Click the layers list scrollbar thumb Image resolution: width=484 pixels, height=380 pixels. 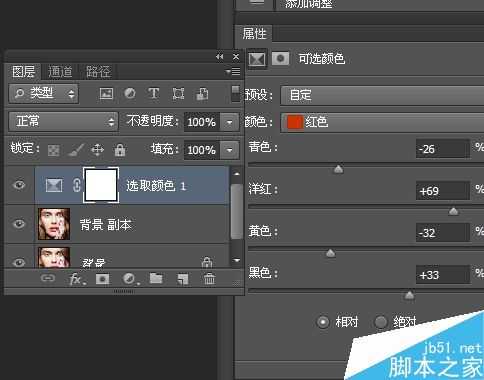(x=237, y=211)
